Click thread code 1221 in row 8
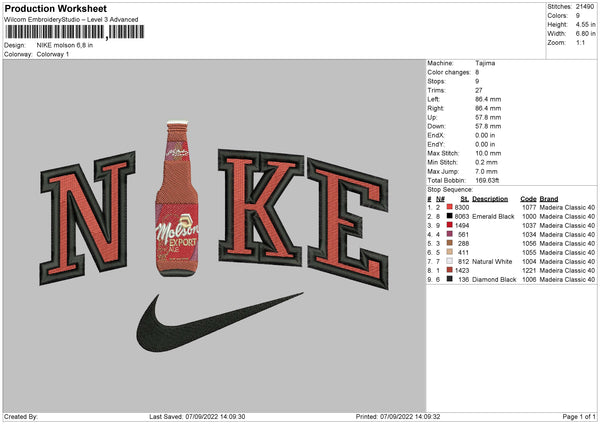The width and height of the screenshot is (600, 424). 529,271
